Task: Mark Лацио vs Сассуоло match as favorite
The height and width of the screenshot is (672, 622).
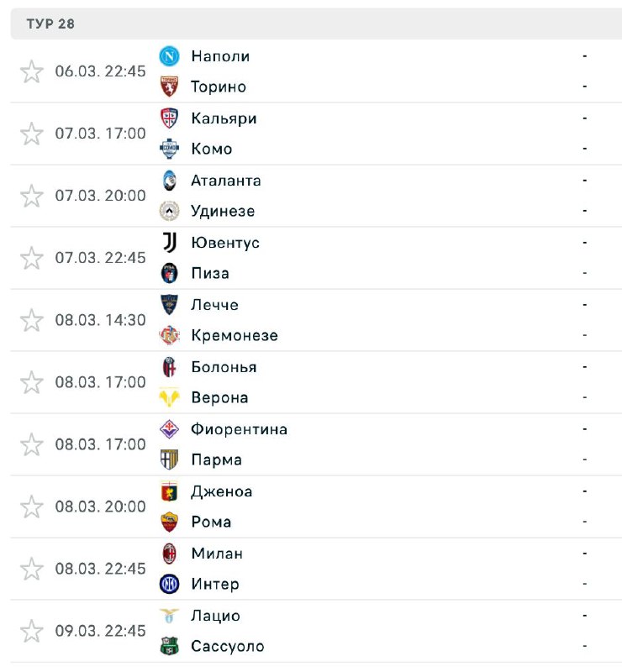Action: [31, 631]
